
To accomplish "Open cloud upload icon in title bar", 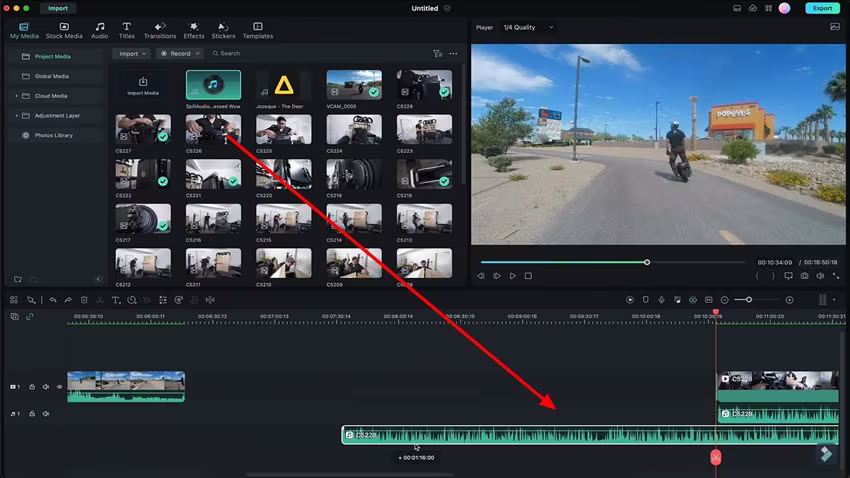I will coord(753,8).
